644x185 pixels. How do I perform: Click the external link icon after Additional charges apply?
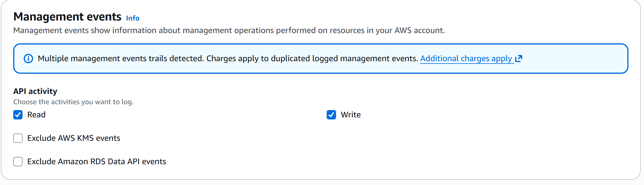click(x=519, y=59)
